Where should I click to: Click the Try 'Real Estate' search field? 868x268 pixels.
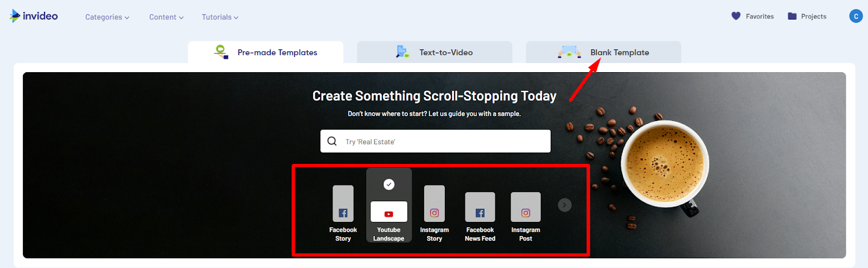pyautogui.click(x=435, y=141)
